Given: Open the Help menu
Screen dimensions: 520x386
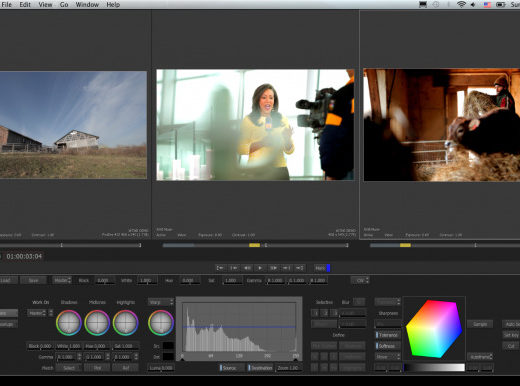Looking at the screenshot, I should [x=113, y=5].
